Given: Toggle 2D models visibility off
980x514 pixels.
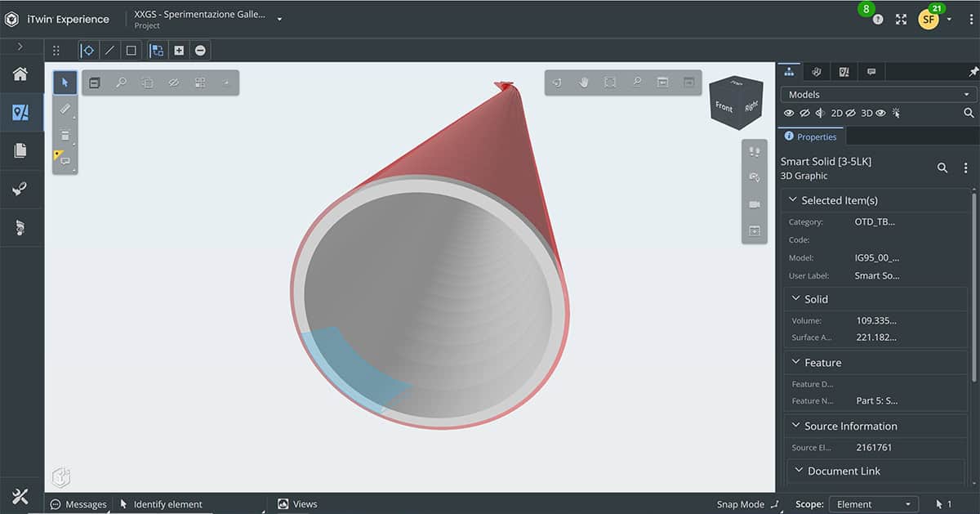Looking at the screenshot, I should click(849, 114).
